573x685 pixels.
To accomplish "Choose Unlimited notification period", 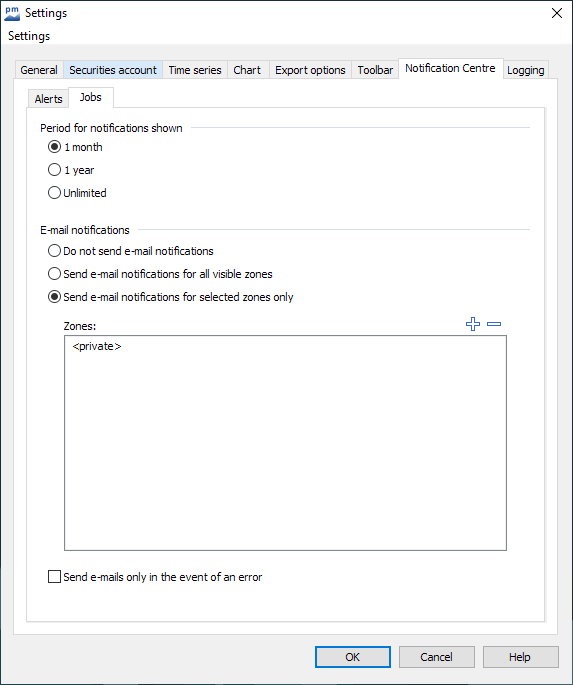I will 54,193.
